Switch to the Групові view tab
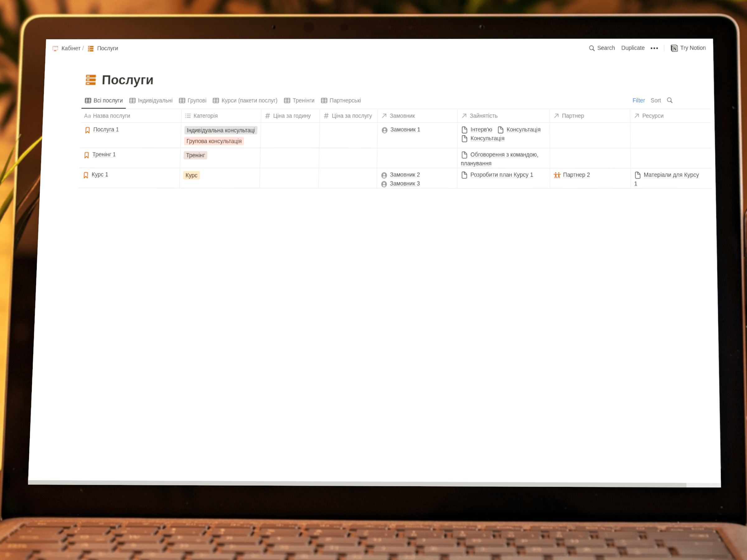Viewport: 747px width, 560px height. 192,100
